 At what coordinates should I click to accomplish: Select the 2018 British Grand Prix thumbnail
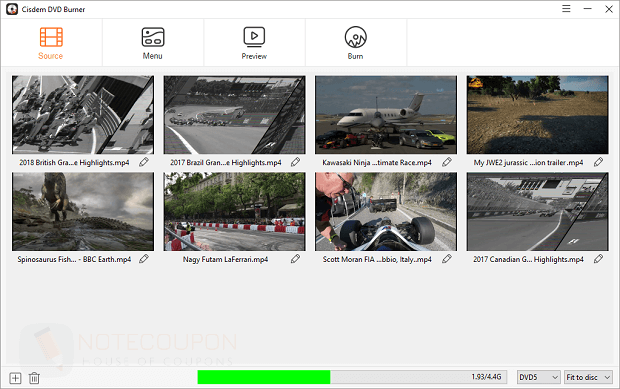[83, 115]
